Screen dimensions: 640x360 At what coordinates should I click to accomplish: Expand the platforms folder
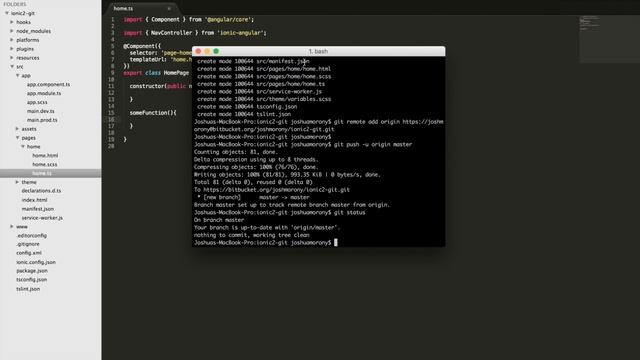click(12, 40)
